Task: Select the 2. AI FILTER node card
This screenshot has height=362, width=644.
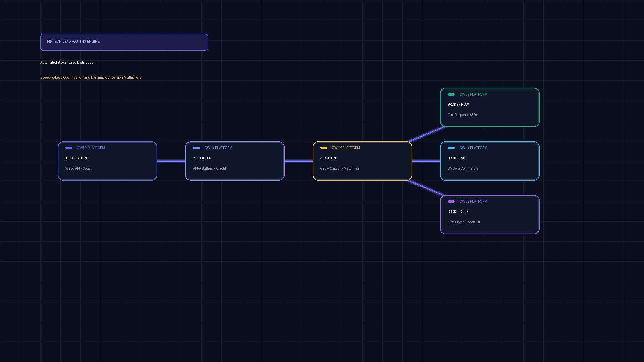Action: click(x=235, y=161)
